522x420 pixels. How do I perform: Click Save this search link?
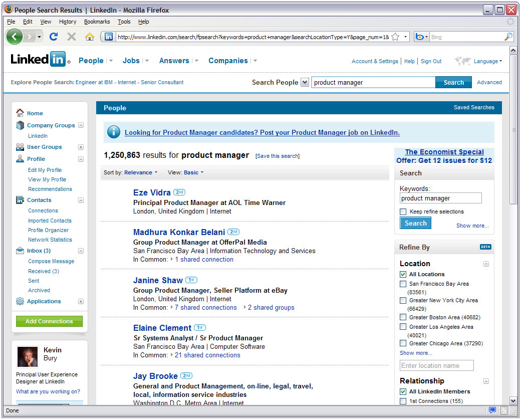tap(278, 156)
